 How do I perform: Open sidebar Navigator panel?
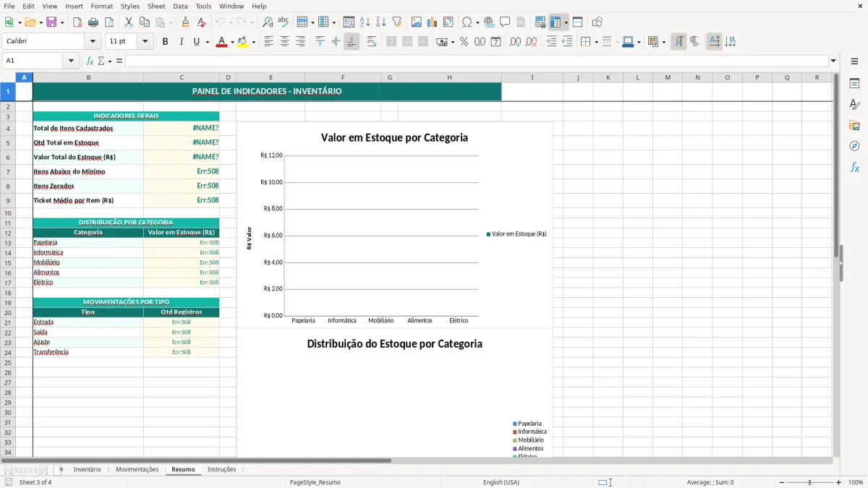(854, 147)
